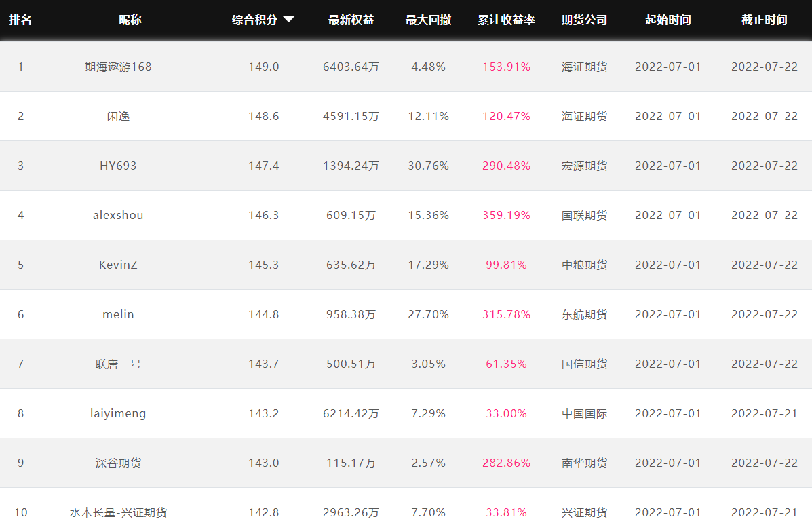This screenshot has width=812, height=532.
Task: Select return rate 33.81%
Action: pyautogui.click(x=507, y=512)
